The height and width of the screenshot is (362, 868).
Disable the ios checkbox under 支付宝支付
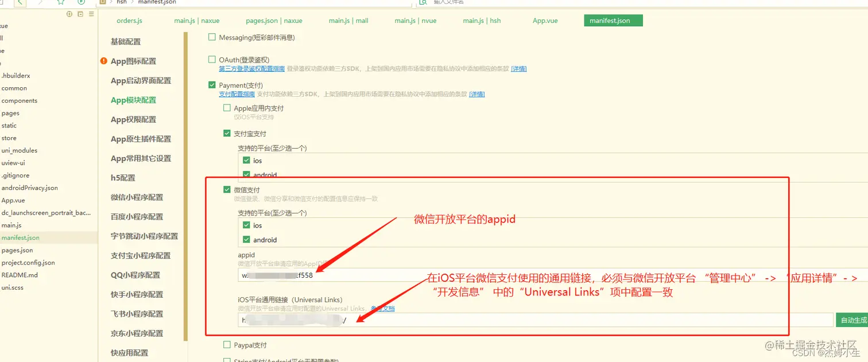coord(246,160)
